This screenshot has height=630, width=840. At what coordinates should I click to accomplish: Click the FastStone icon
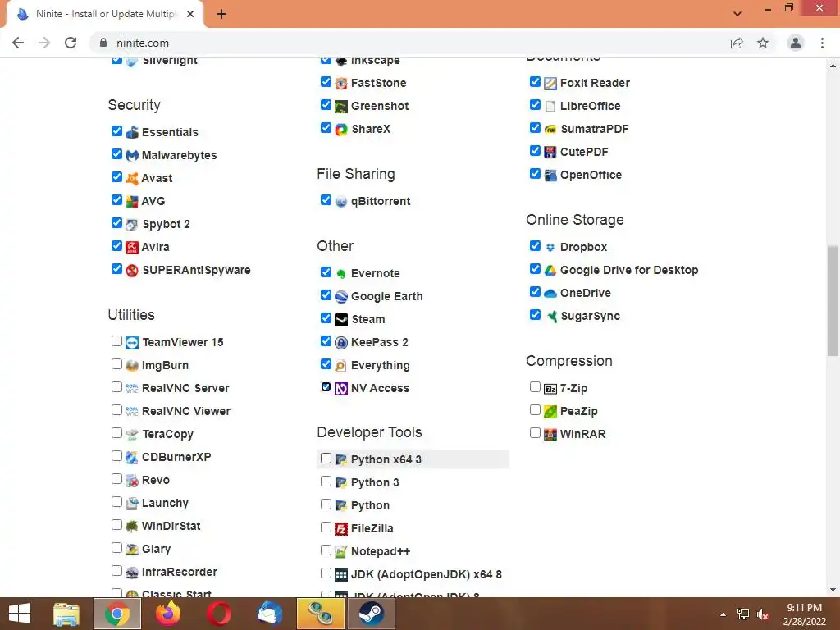click(x=341, y=83)
